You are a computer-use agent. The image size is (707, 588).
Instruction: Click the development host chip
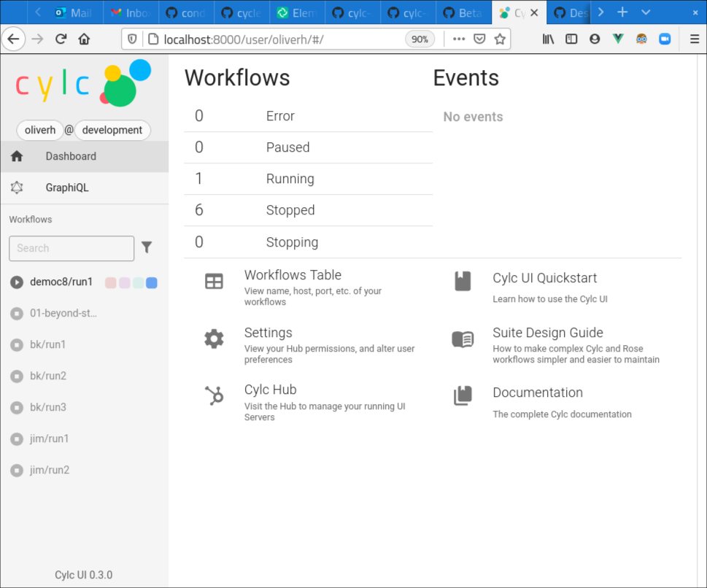[112, 130]
